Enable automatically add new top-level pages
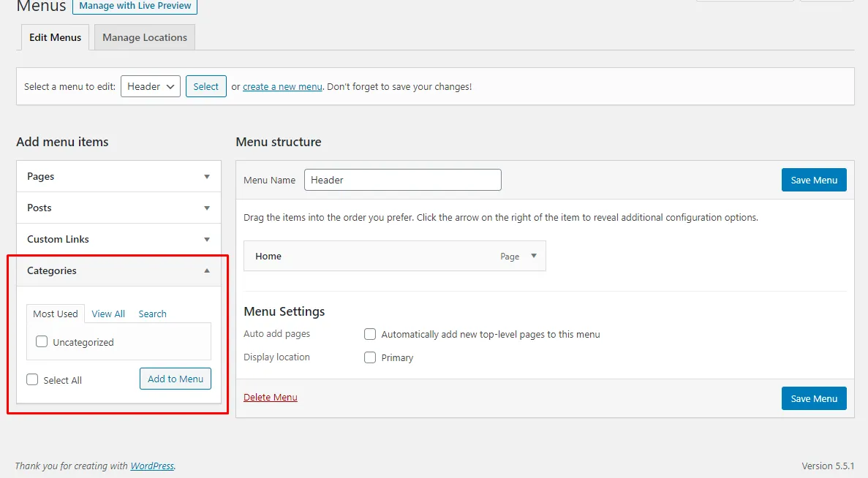 (x=370, y=334)
